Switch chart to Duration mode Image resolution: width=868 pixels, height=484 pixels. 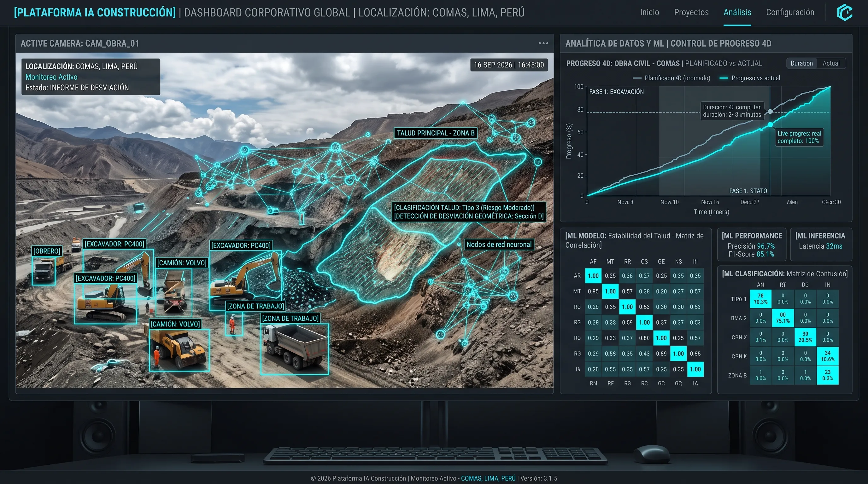pos(801,63)
